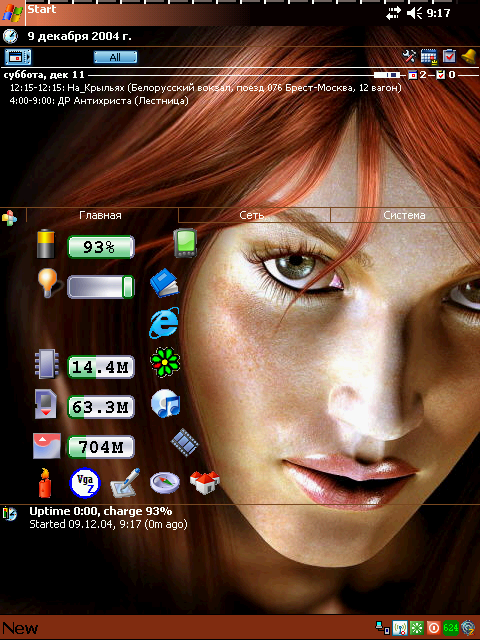
Task: Click the 93% battery gauge
Action: [101, 247]
